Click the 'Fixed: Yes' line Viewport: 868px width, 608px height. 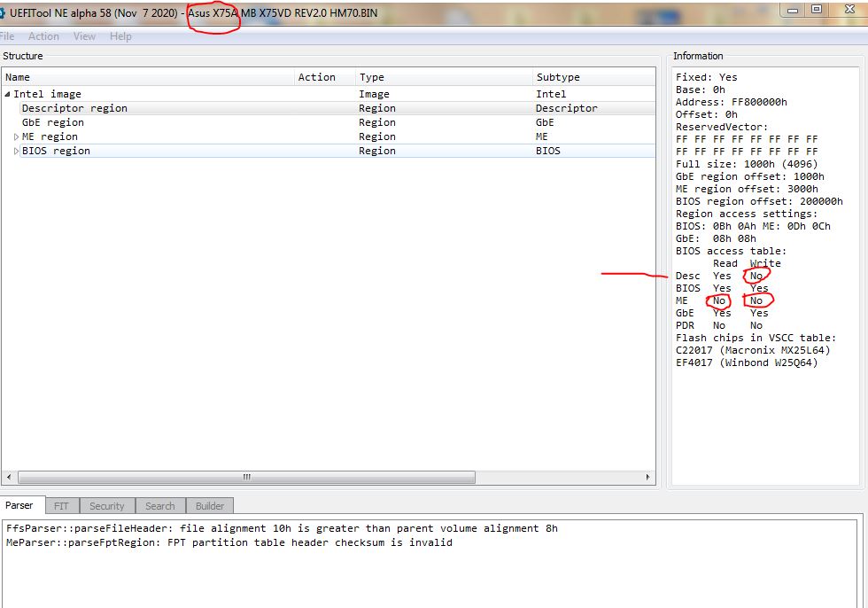click(x=707, y=77)
